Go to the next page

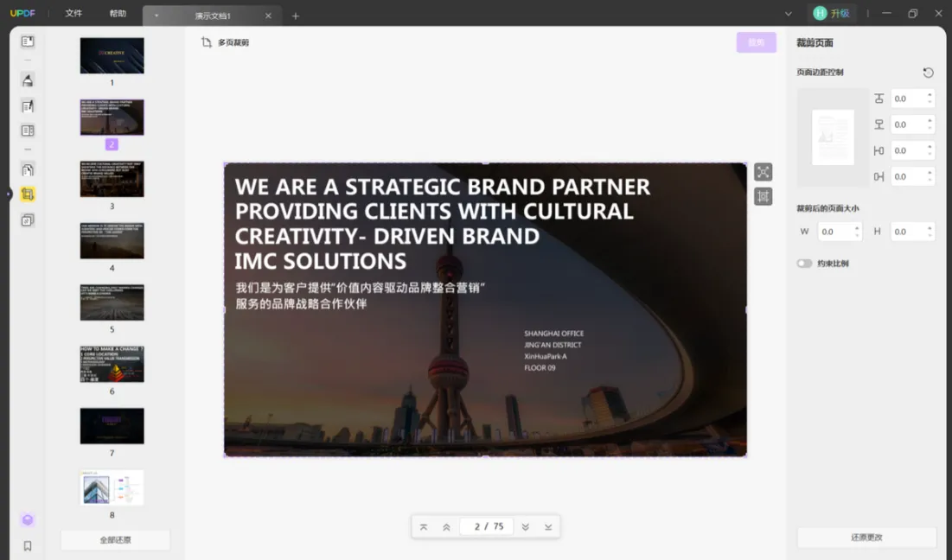pos(525,526)
